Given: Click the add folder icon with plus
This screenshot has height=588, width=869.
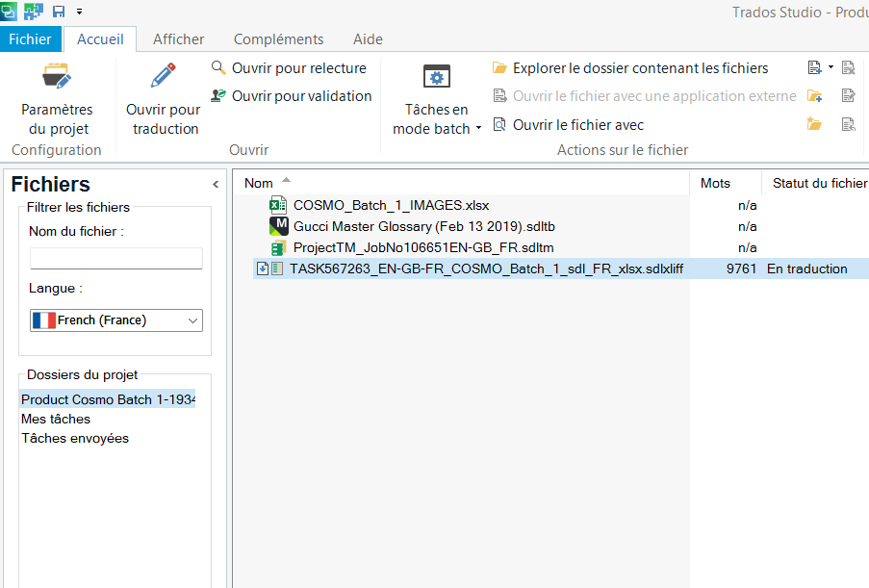Looking at the screenshot, I should click(x=815, y=95).
